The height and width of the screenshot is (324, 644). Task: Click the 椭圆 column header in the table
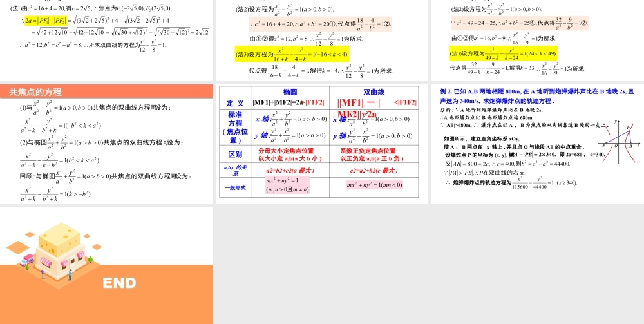pyautogui.click(x=290, y=92)
